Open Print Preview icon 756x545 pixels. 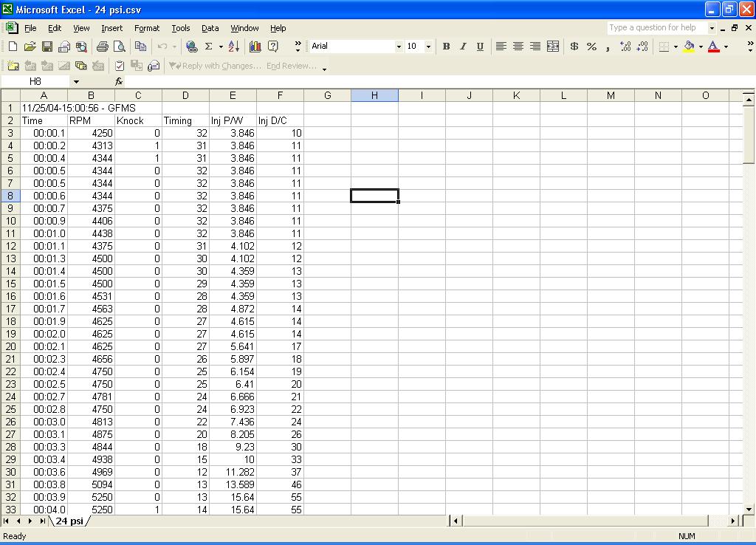pyautogui.click(x=119, y=47)
